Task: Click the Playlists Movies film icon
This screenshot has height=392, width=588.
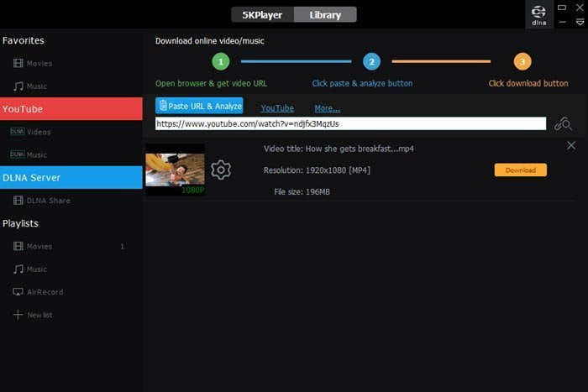Action: click(18, 246)
